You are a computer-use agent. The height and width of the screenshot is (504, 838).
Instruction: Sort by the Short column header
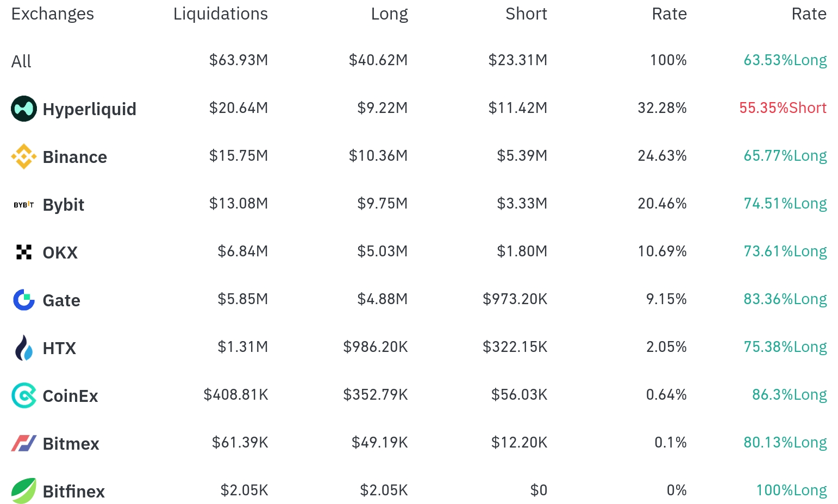(526, 14)
